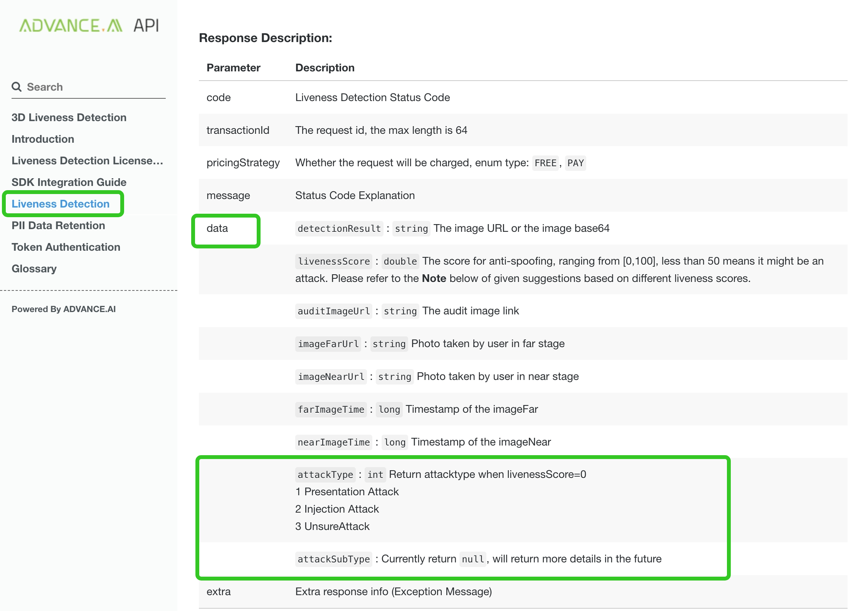Click the auditImageUrl code label
Image resolution: width=868 pixels, height=611 pixels.
(334, 311)
